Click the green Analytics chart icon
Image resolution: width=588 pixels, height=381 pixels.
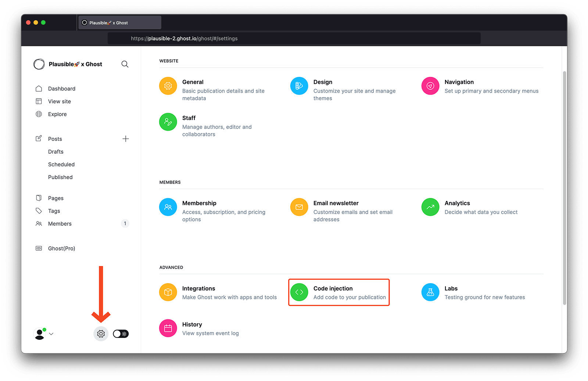430,207
